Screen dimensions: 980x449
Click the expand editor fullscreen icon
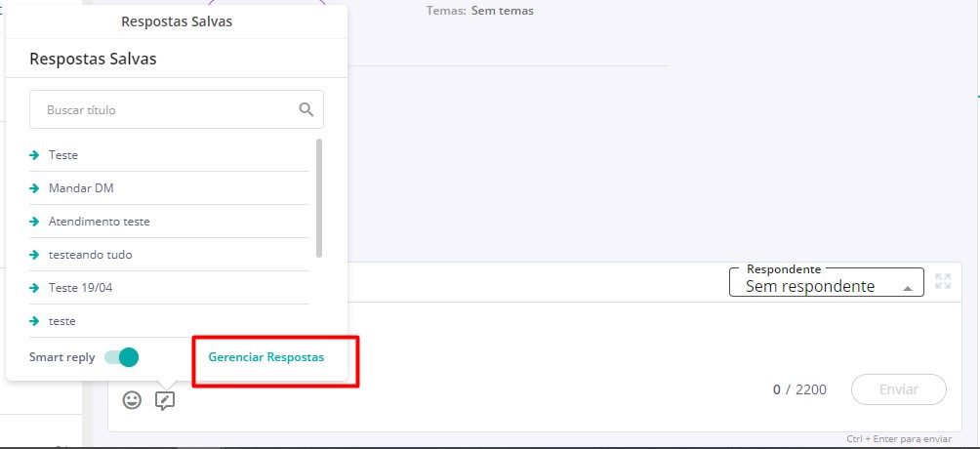943,281
